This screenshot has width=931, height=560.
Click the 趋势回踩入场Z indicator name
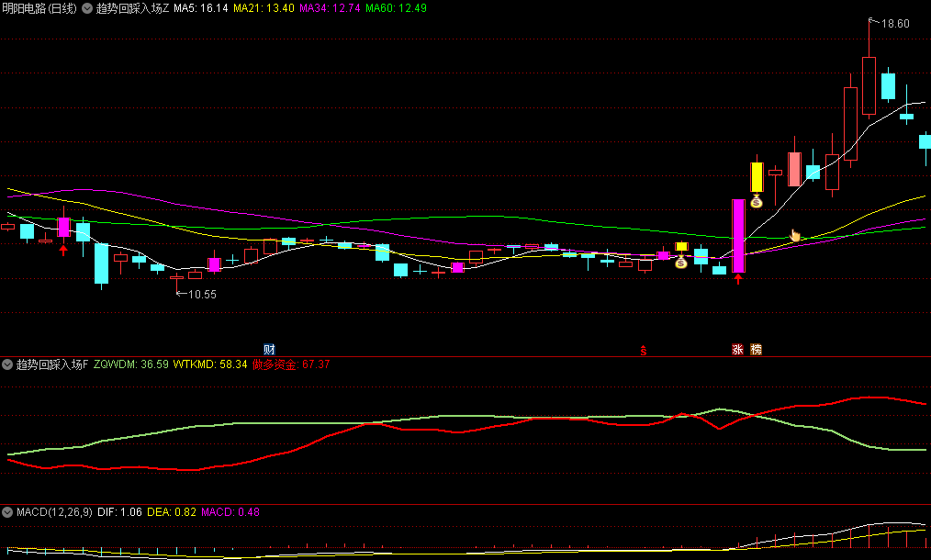[132, 8]
